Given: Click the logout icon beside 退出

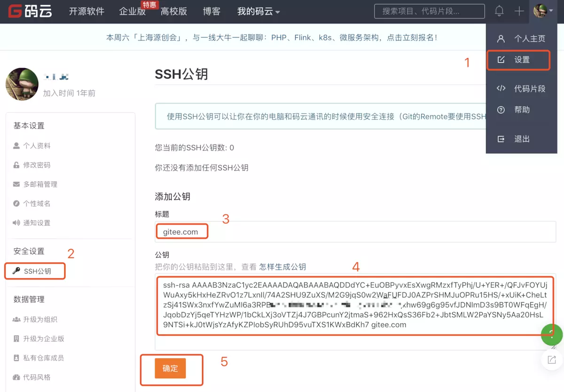Looking at the screenshot, I should click(x=501, y=139).
